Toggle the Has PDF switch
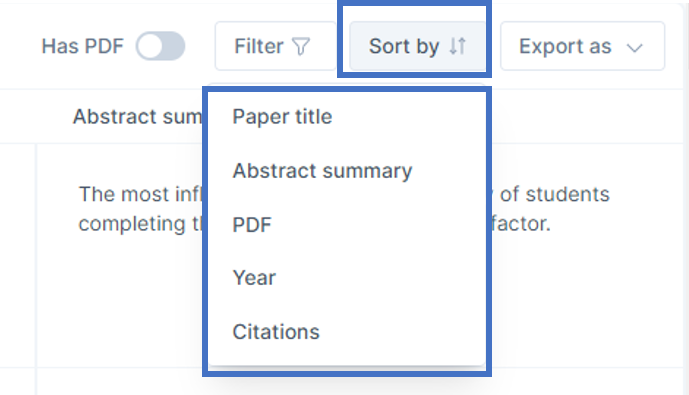The width and height of the screenshot is (689, 395). [x=160, y=46]
